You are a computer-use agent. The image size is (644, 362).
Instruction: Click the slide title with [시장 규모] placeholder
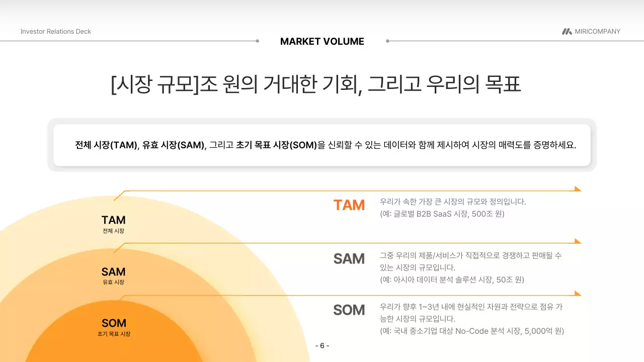click(x=317, y=83)
